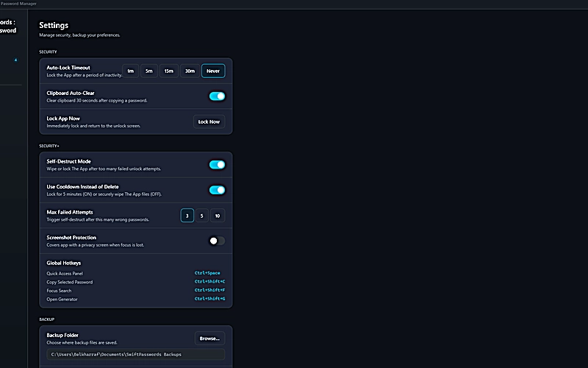Click the Ctrl+Shift+F focus search hotkey
Screen dimensions: 588x368
click(x=209, y=290)
